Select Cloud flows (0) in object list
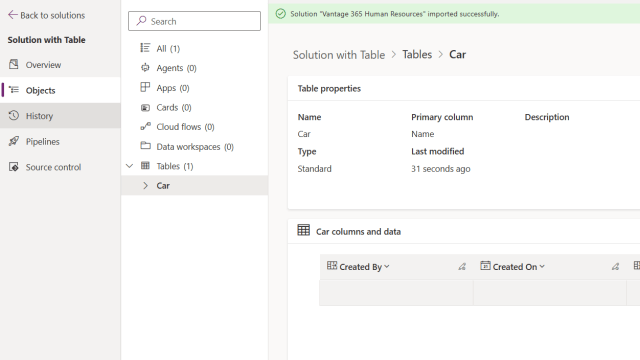The width and height of the screenshot is (640, 360). tap(195, 127)
